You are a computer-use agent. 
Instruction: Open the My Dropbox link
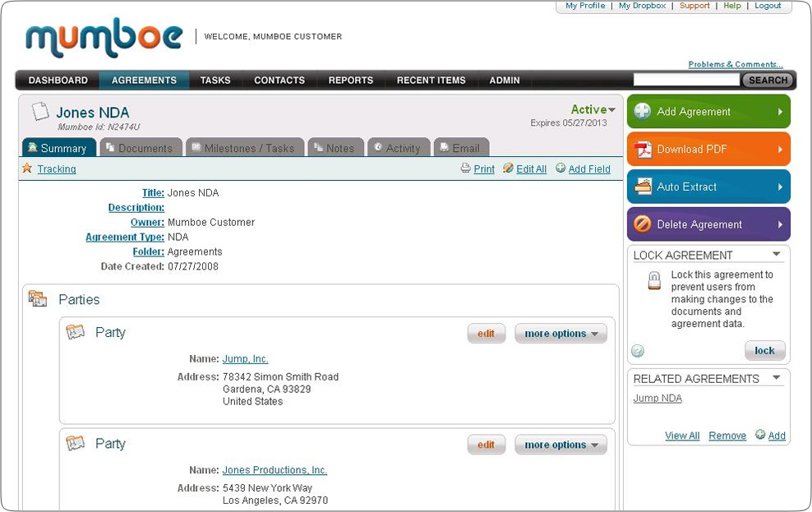point(642,6)
